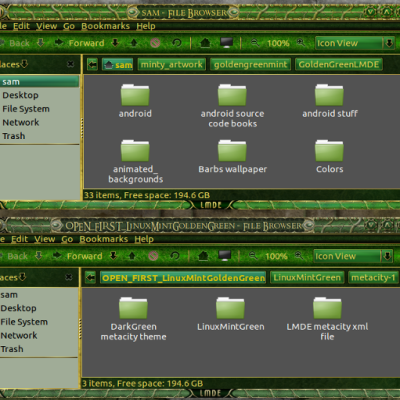The height and width of the screenshot is (400, 400).
Task: Click LinuxMintGreen path button
Action: (307, 277)
